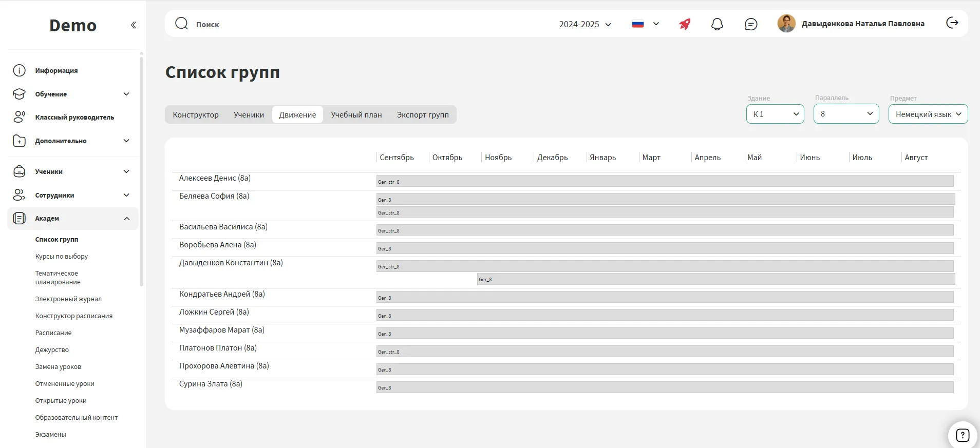The image size is (980, 448).
Task: Click the logout icon
Action: 952,23
